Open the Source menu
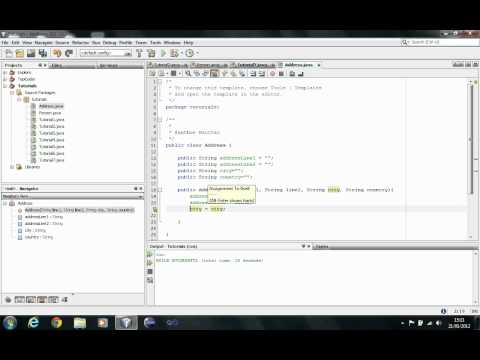 [62, 43]
